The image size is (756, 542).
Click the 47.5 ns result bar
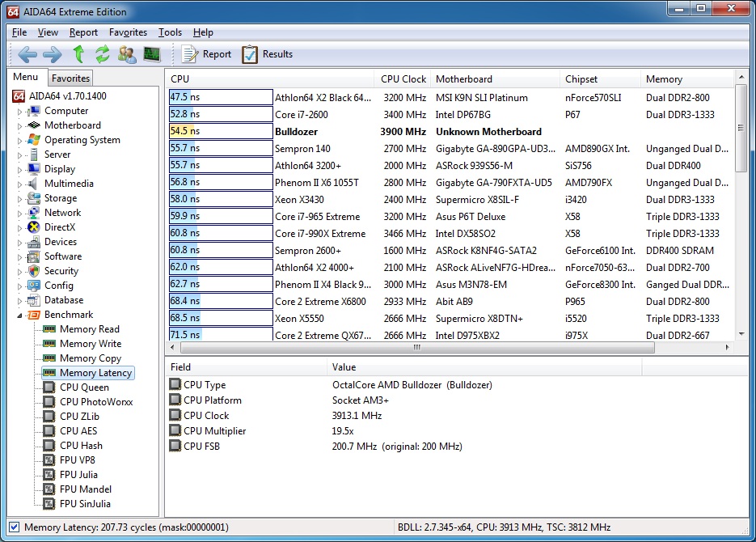click(x=221, y=97)
